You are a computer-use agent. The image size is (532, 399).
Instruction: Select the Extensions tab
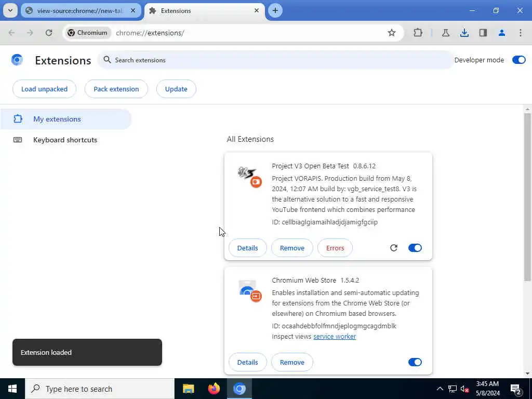(205, 11)
